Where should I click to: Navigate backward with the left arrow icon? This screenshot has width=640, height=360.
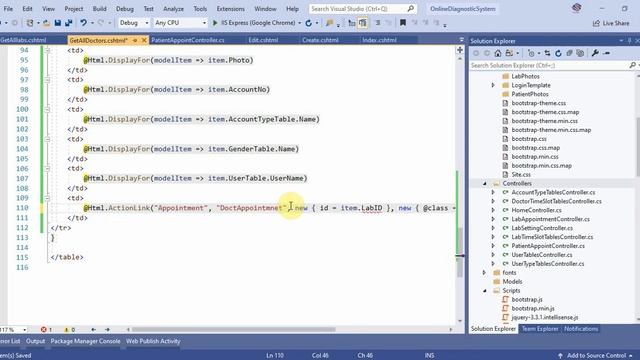(x=93, y=329)
